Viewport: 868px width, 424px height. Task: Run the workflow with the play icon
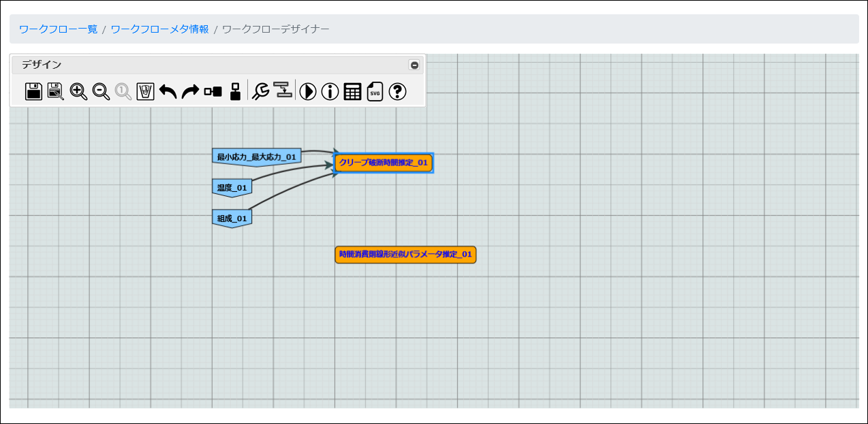[x=308, y=91]
